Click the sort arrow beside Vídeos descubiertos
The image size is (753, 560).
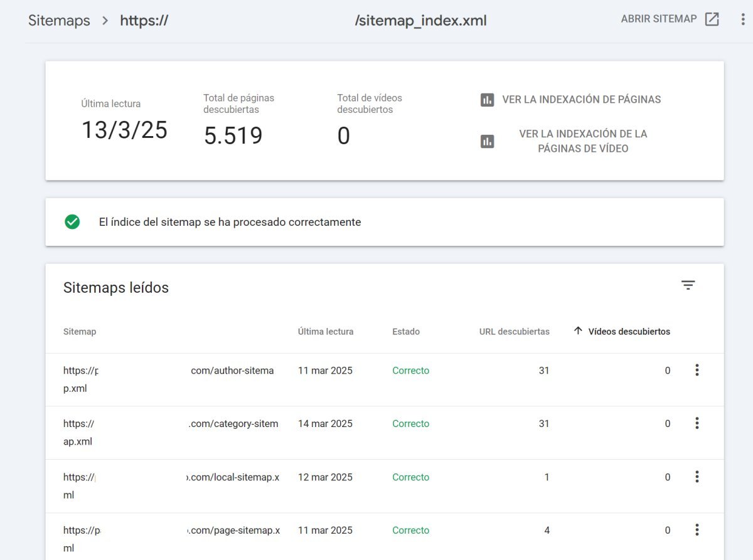coord(579,331)
